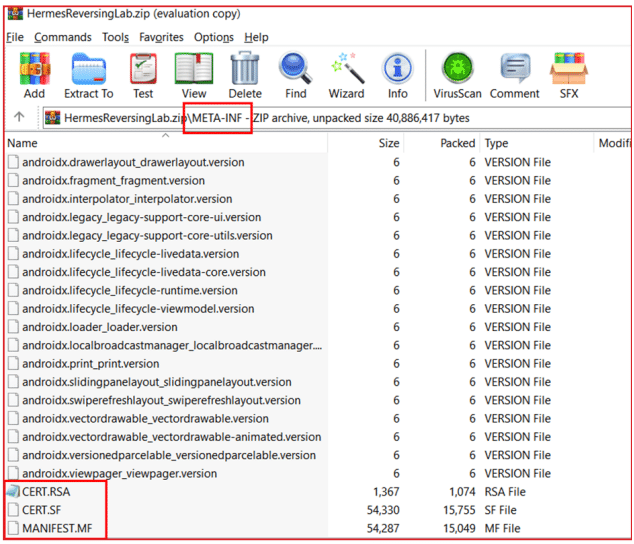Click icon of androidx.print_print.version

point(13,363)
